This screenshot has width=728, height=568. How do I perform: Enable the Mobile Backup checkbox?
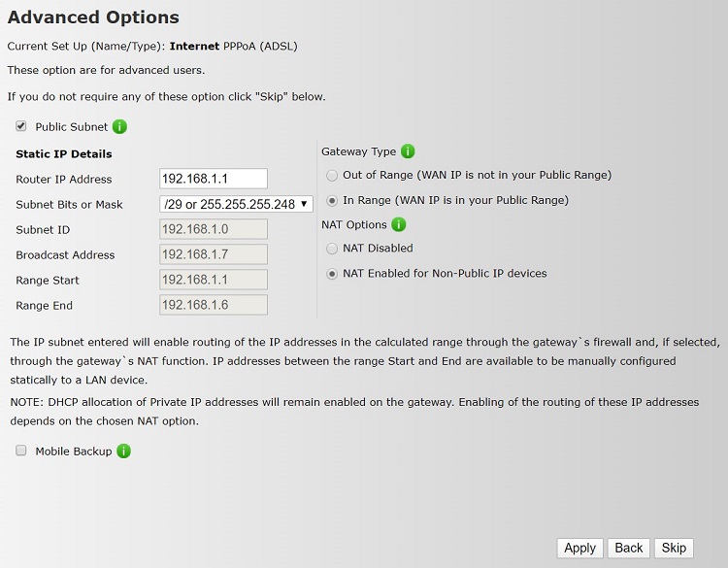point(21,451)
